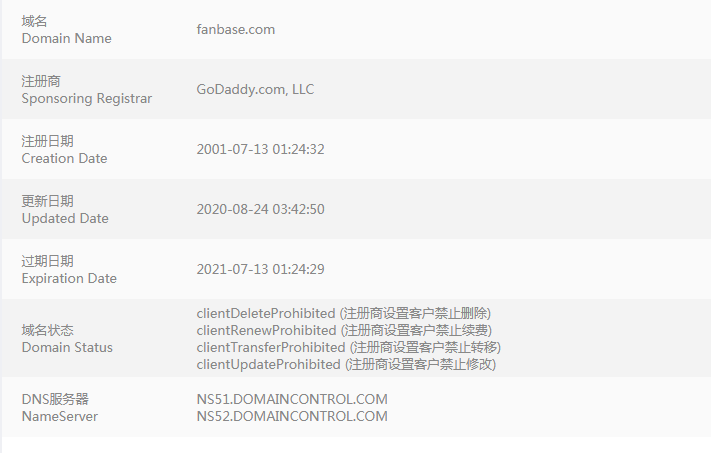This screenshot has height=453, width=711.
Task: Select GoDaddy.com, LLC registrar text
Action: [255, 89]
